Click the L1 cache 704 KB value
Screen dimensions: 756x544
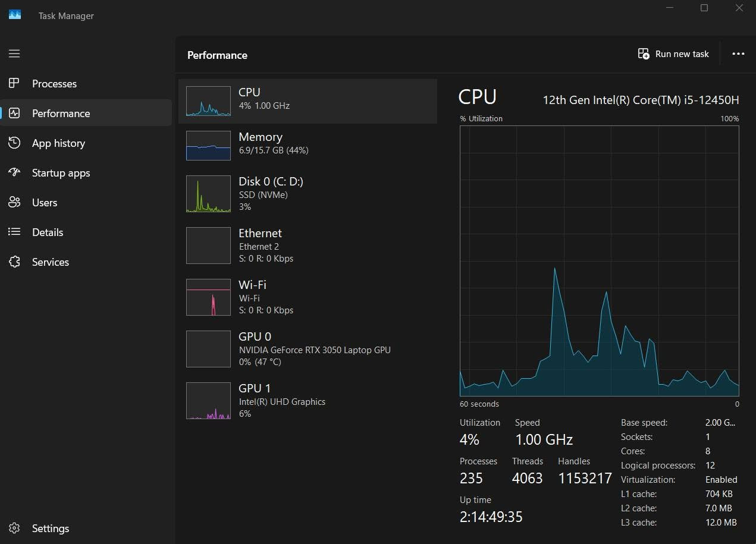point(719,494)
